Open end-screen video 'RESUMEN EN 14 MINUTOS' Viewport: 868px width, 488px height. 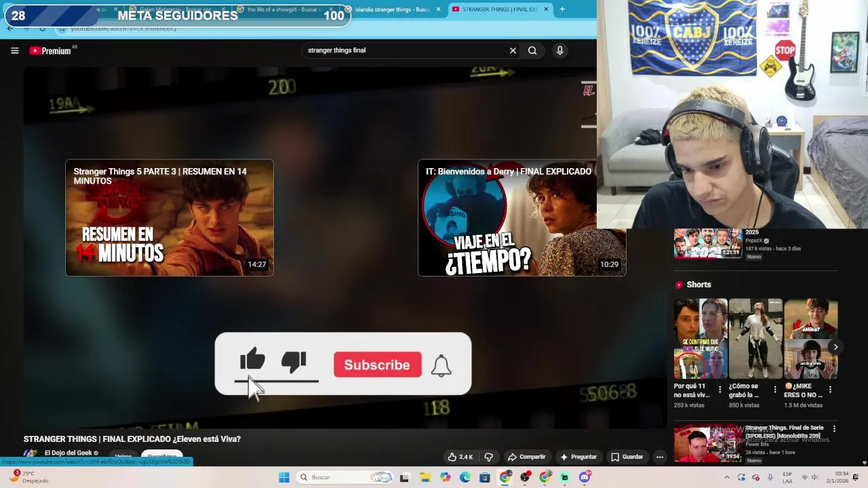170,218
